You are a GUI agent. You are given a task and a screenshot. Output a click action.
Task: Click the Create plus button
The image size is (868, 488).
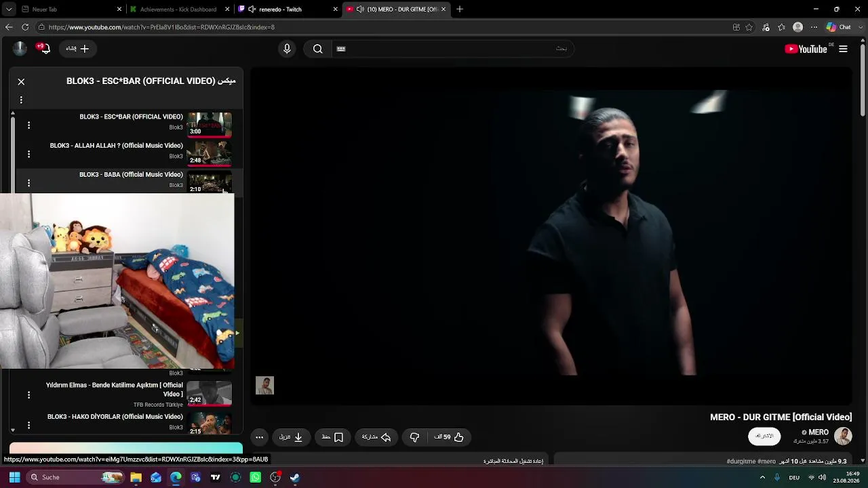[x=77, y=49]
